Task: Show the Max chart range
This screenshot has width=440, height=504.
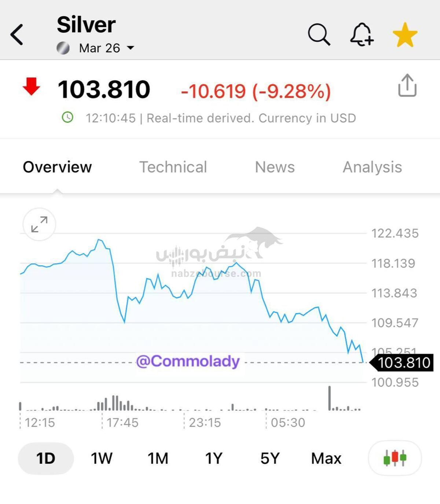Action: (x=326, y=458)
